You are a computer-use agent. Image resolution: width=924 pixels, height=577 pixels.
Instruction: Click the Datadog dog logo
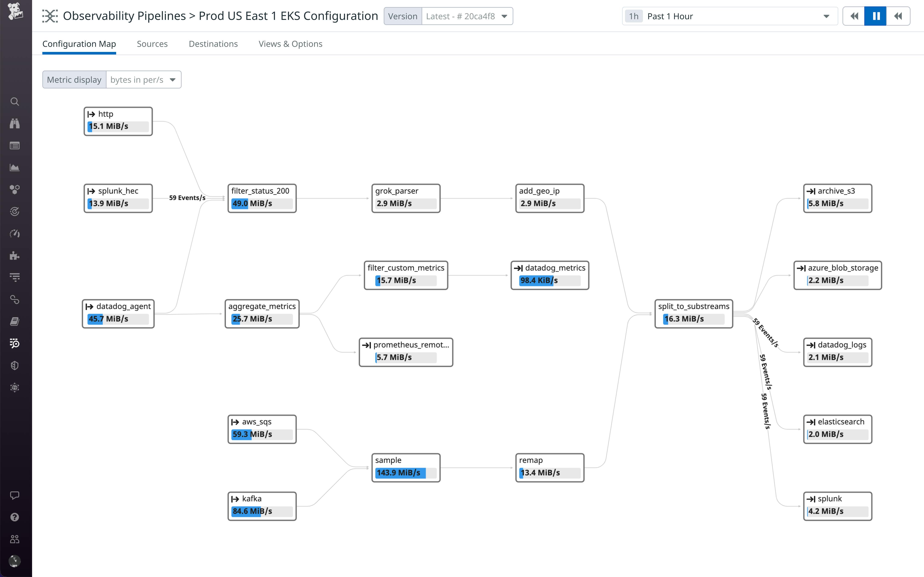(15, 12)
